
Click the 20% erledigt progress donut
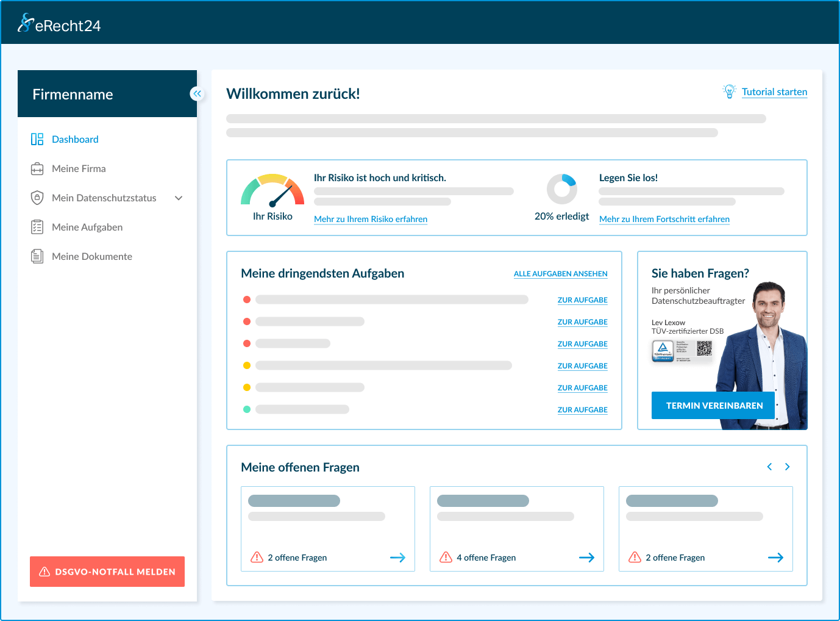561,189
